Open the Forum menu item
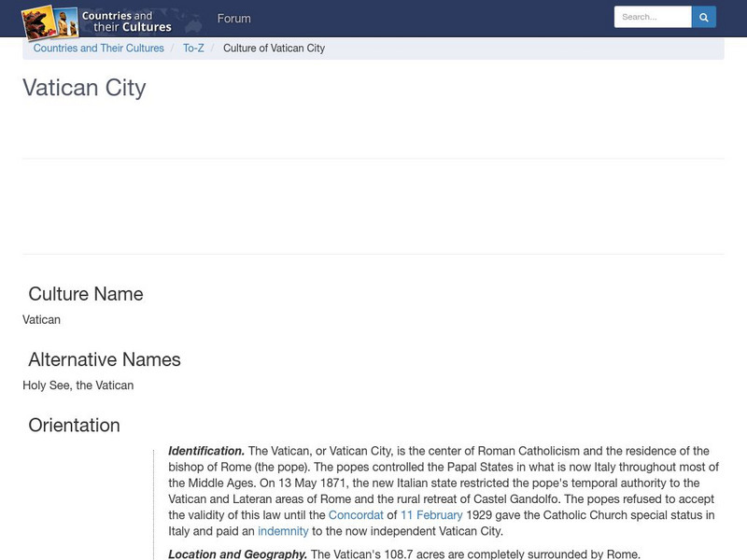 tap(234, 19)
